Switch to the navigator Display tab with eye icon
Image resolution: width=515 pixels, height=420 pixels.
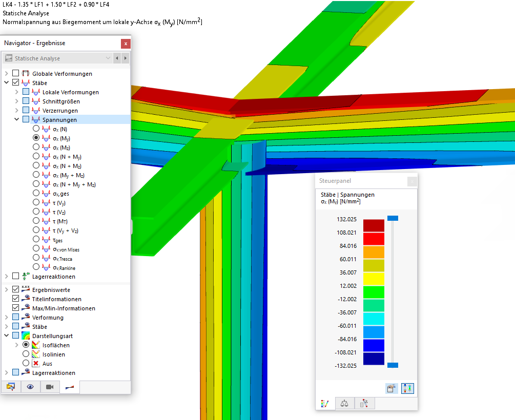30,387
